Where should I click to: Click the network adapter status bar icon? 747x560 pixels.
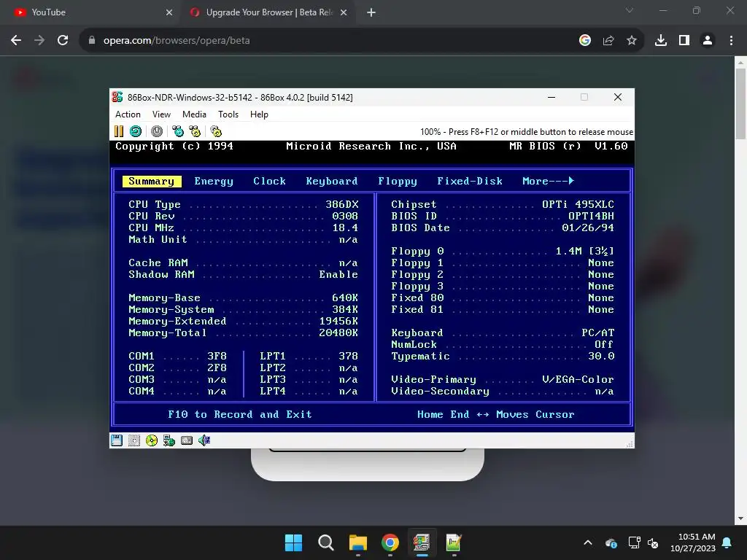point(169,440)
